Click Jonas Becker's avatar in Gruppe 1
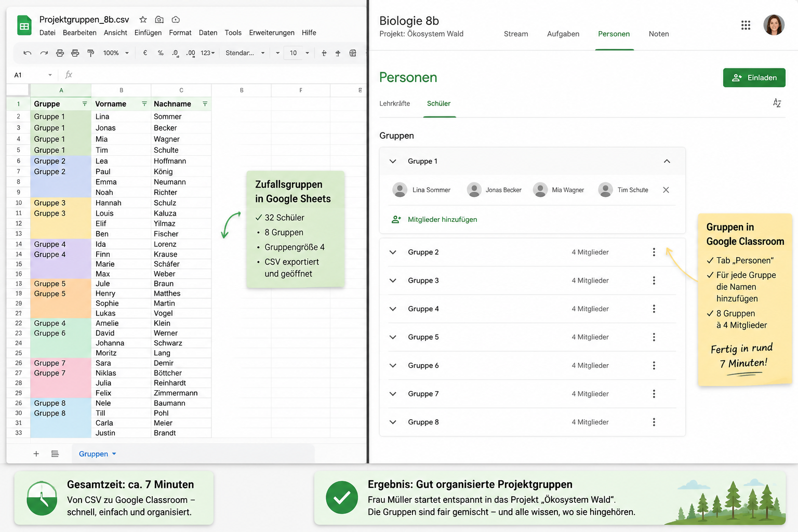 coord(474,190)
